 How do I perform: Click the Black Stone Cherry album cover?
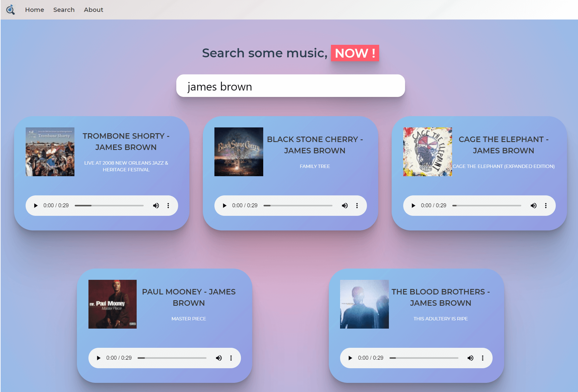tap(239, 152)
